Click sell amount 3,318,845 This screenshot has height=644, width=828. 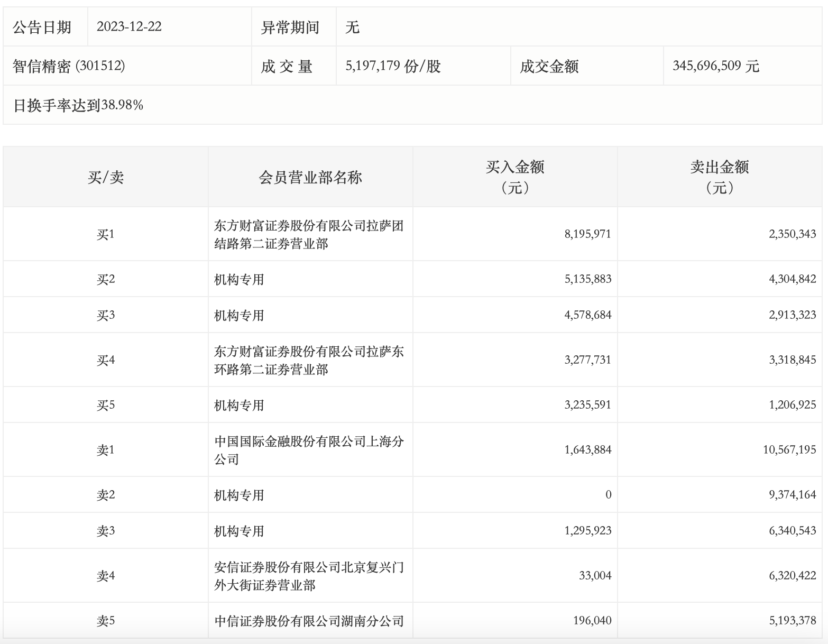792,360
